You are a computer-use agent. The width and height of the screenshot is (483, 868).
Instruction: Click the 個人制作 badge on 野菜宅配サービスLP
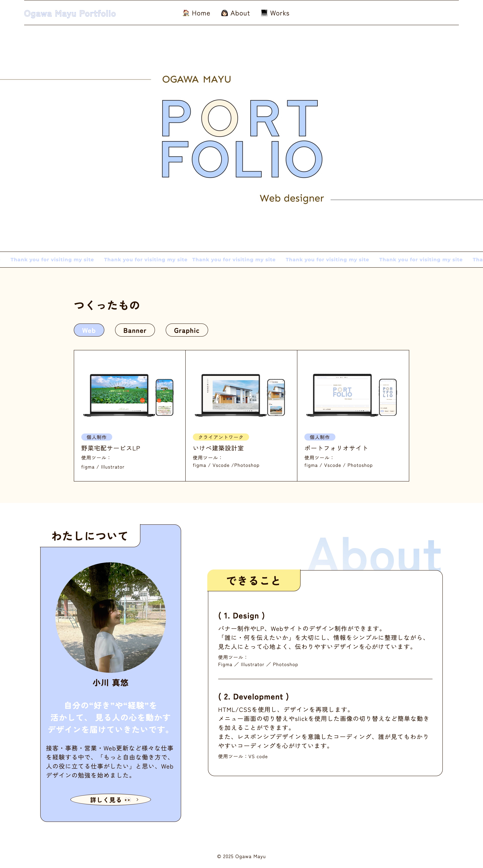point(97,437)
